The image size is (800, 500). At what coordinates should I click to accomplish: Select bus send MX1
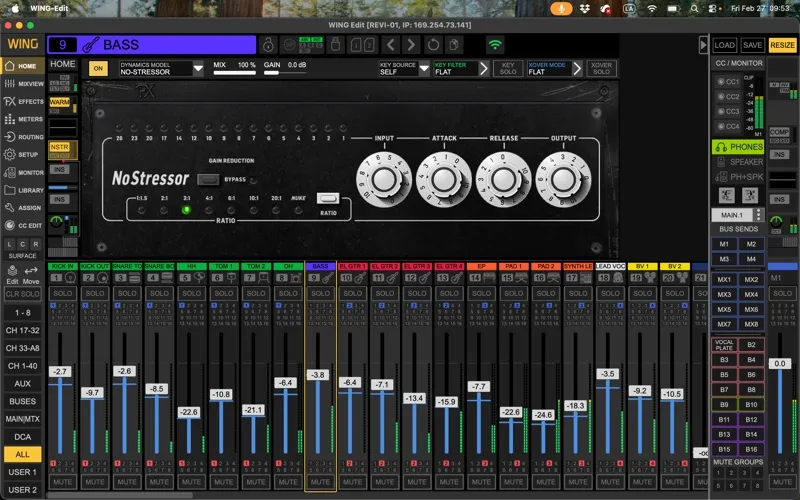point(724,280)
